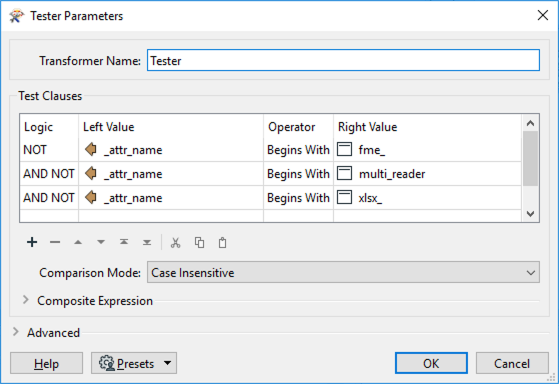The width and height of the screenshot is (559, 384).
Task: Click the clauses table scrollbar thumb
Action: pyautogui.click(x=530, y=158)
